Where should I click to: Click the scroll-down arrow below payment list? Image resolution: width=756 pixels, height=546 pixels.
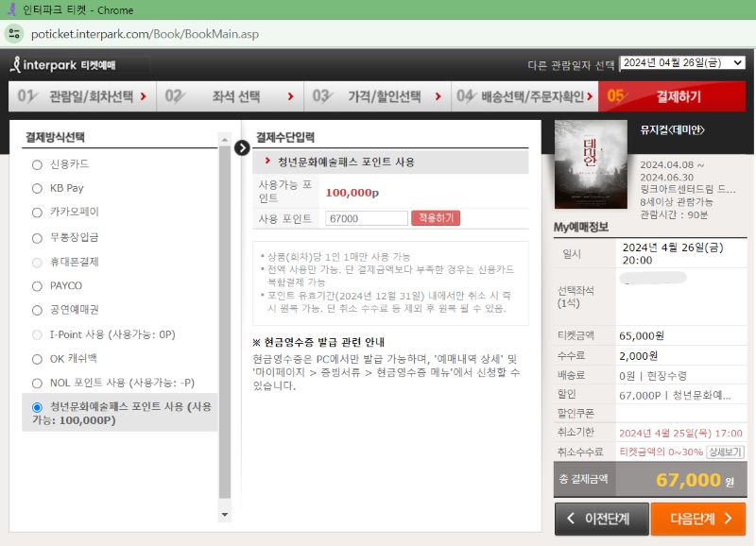pos(223,514)
